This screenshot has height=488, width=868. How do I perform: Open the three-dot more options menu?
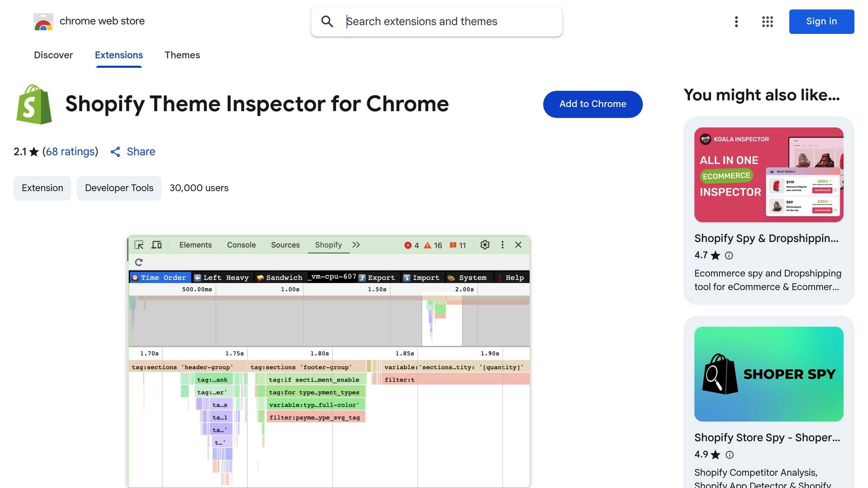[736, 22]
